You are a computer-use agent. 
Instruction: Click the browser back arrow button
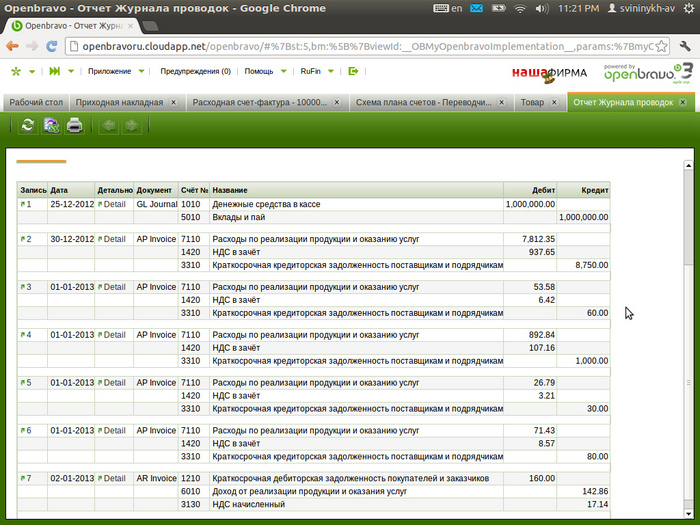pyautogui.click(x=12, y=46)
